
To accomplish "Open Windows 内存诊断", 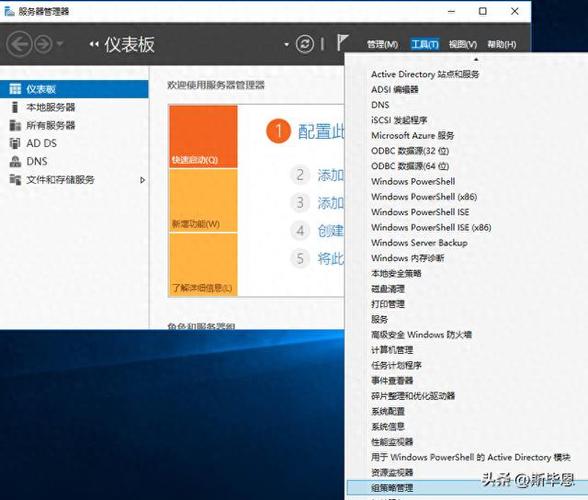I will point(408,258).
